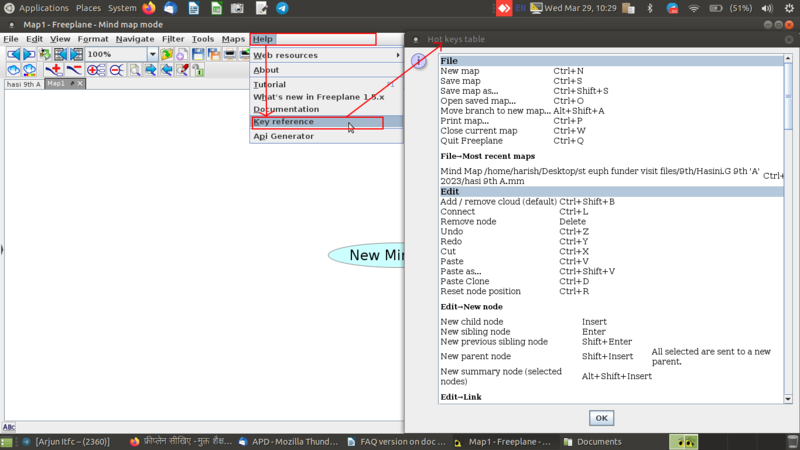Click the Unfold children plus icon
This screenshot has height=450, width=800.
(x=96, y=70)
